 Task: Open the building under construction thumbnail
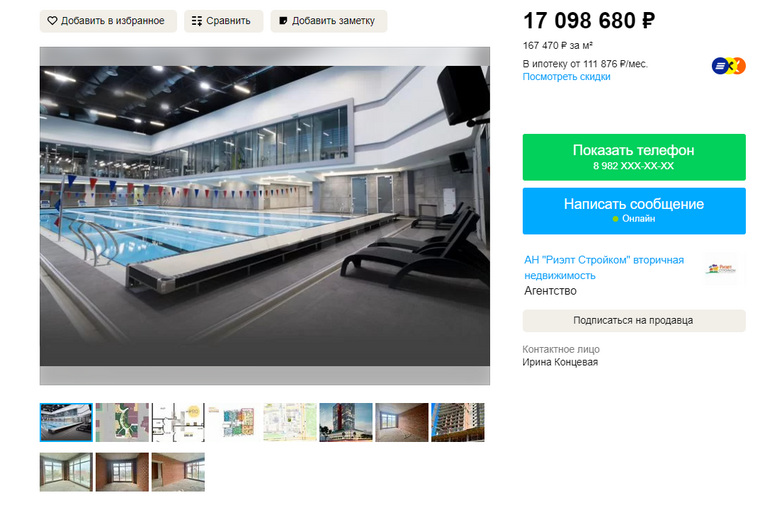(x=458, y=422)
